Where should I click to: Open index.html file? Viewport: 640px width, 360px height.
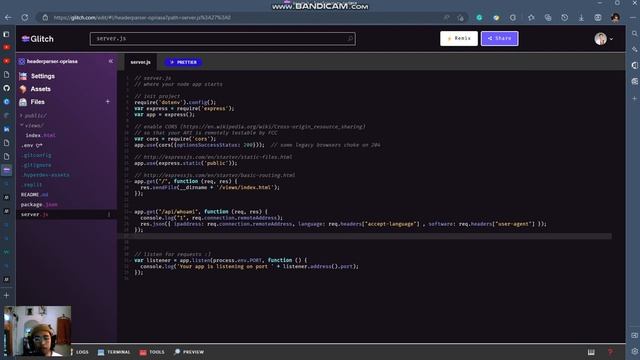[40, 136]
